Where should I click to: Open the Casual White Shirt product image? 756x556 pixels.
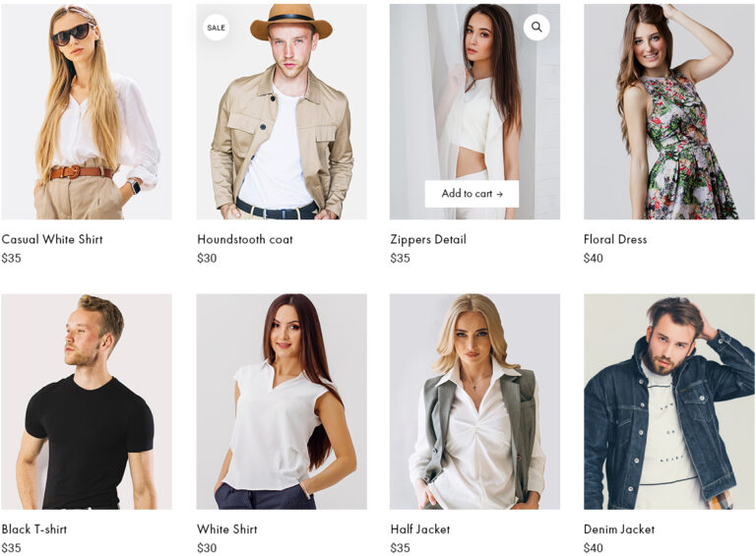(x=87, y=112)
